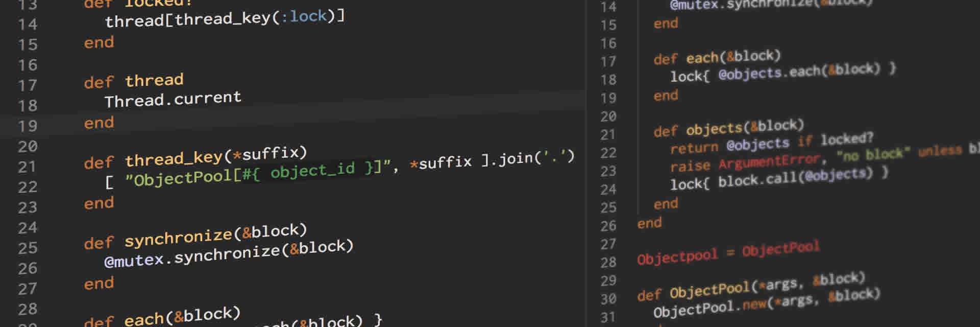Screen dimensions: 980x327
Task: Click "no block" string in right pane
Action: pyautogui.click(x=873, y=154)
